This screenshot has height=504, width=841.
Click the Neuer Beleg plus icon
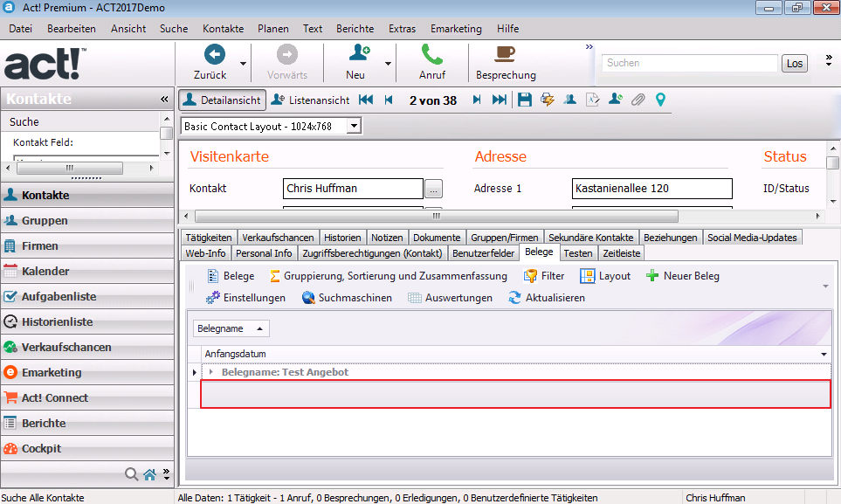coord(652,276)
